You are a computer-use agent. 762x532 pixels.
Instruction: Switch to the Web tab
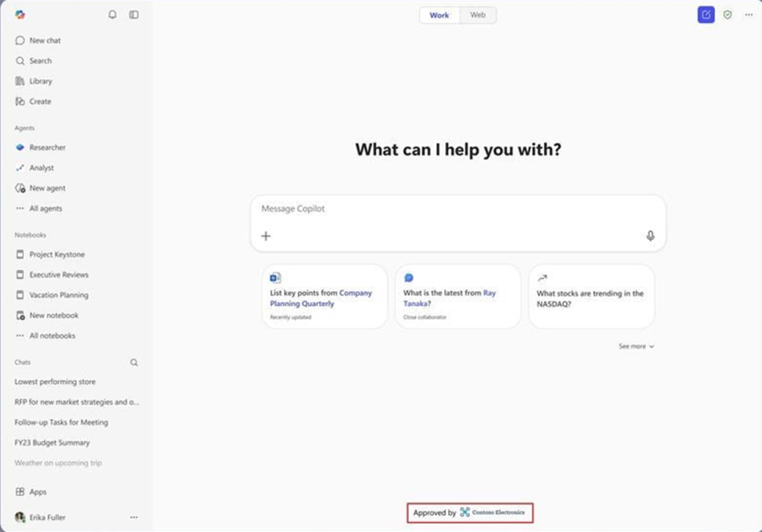pos(478,15)
